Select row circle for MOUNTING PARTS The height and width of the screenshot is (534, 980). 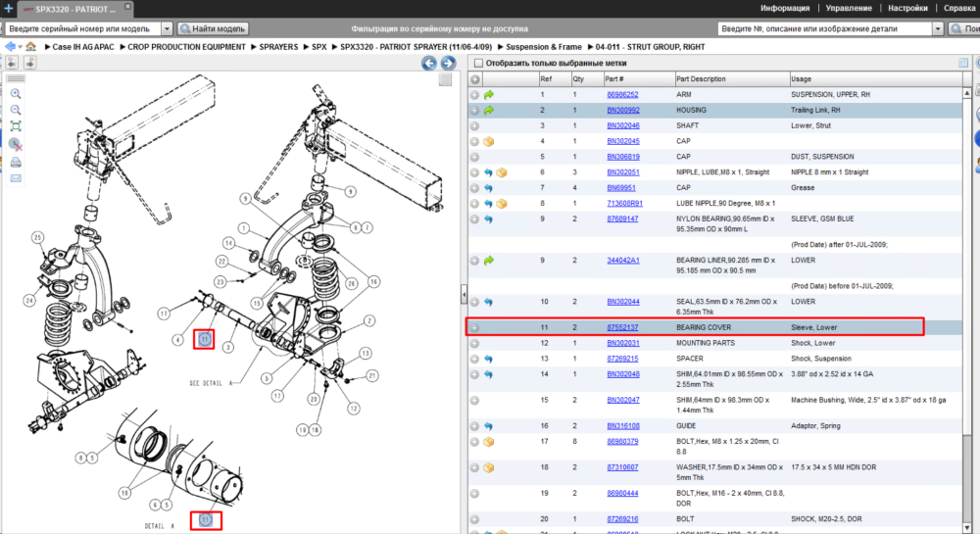coord(475,344)
